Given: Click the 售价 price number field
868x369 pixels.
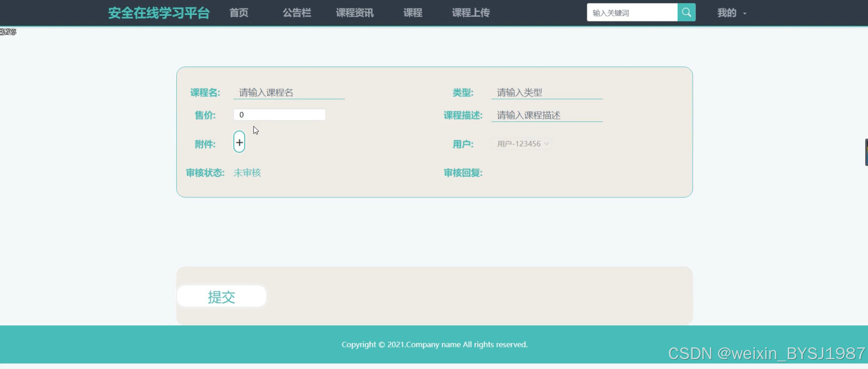Looking at the screenshot, I should tap(279, 115).
